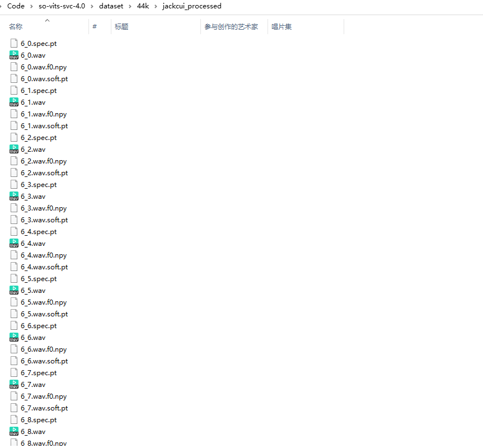Click the file icon of 6_5.wav.soft.pt
The width and height of the screenshot is (483, 448).
tap(14, 314)
